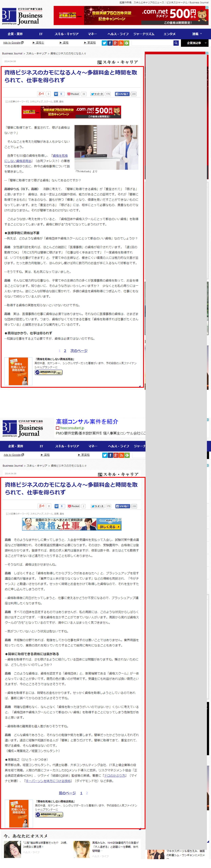Select エンタメ in the navigation menu
The width and height of the screenshot is (211, 868).
(169, 34)
